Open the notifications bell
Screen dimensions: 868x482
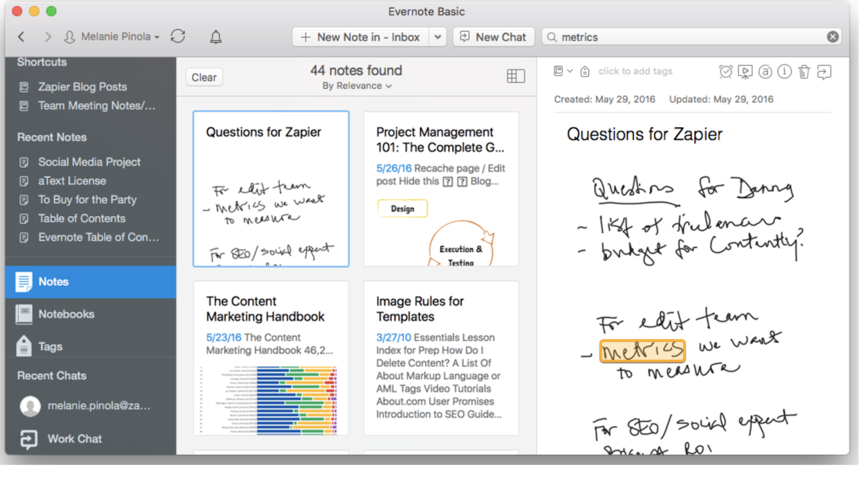216,37
